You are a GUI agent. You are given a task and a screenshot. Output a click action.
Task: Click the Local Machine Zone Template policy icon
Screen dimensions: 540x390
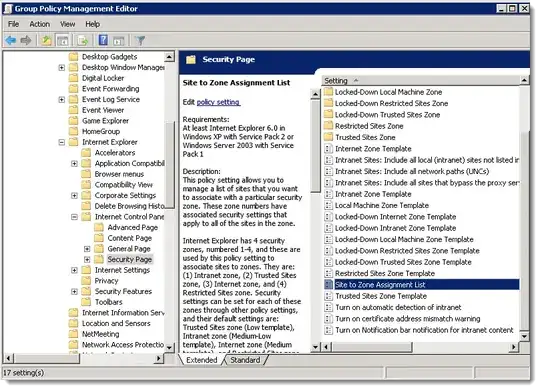329,205
